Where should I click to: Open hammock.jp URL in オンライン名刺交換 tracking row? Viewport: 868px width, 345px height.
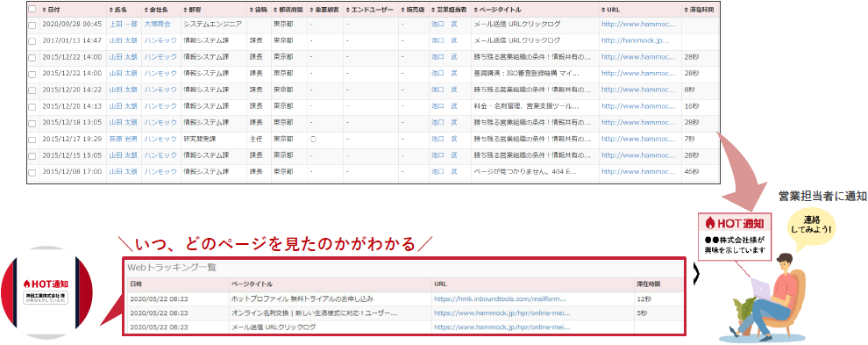[x=502, y=313]
